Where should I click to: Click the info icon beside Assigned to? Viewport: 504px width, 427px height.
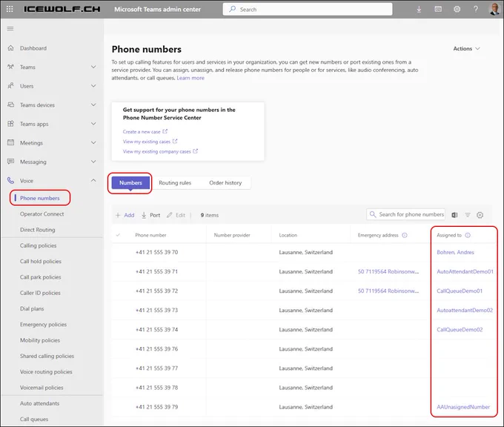tap(468, 235)
